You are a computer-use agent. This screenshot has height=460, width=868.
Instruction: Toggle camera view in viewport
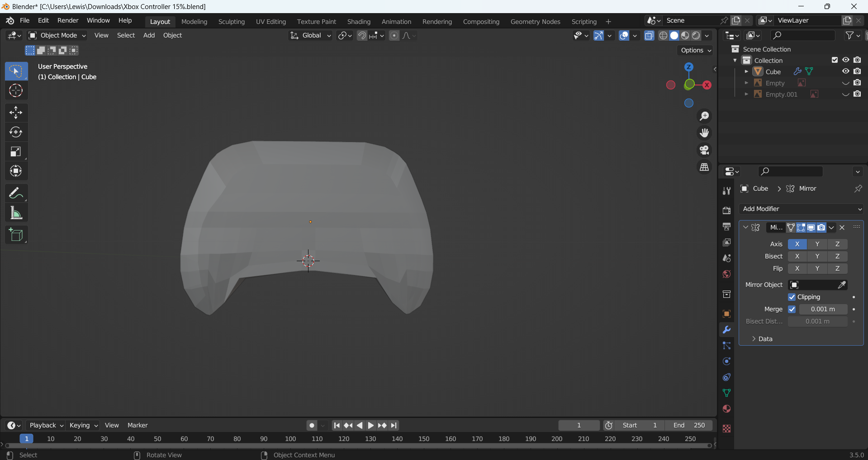point(704,150)
